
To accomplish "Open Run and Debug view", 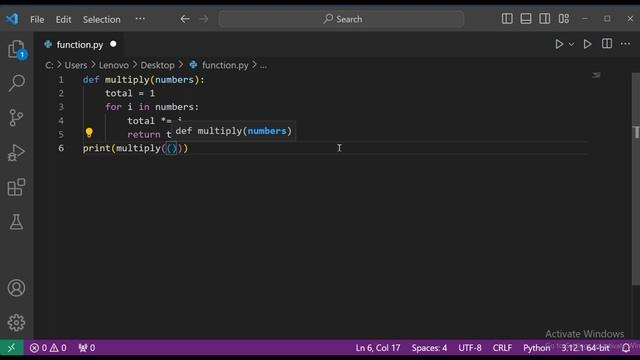I will 16,153.
